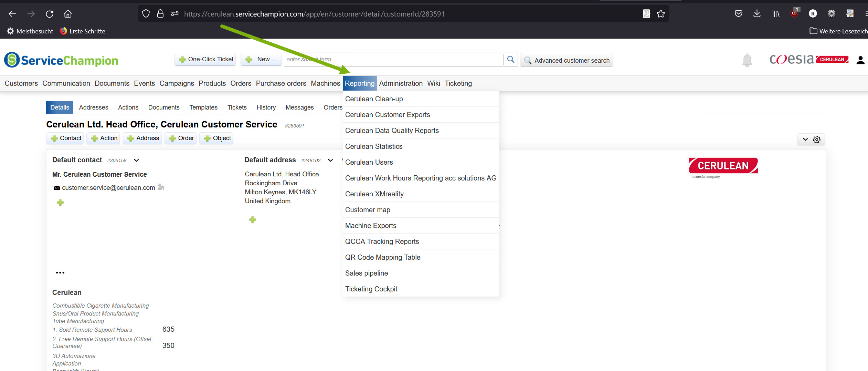Click the email envelope icon beside customer.service address
Viewport: 868px width, 371px height.
pos(56,188)
